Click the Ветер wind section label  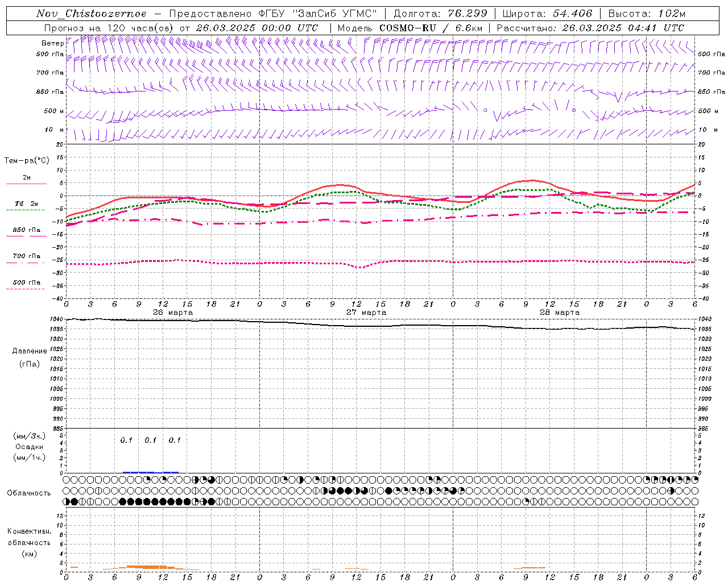[x=52, y=43]
